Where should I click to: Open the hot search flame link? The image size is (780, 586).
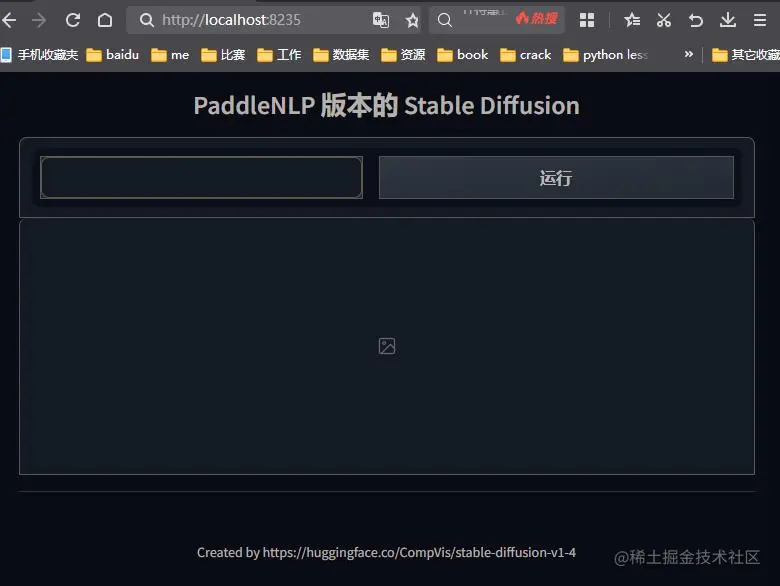(x=537, y=19)
